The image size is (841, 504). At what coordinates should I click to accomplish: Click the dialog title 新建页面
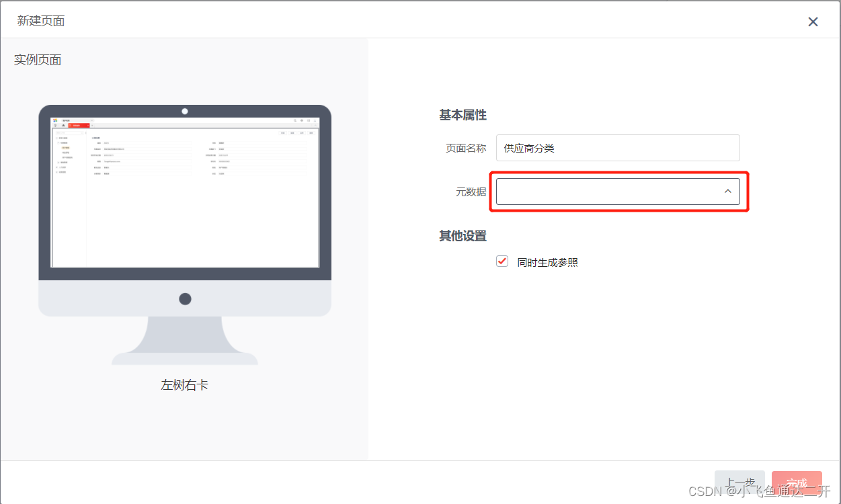41,21
